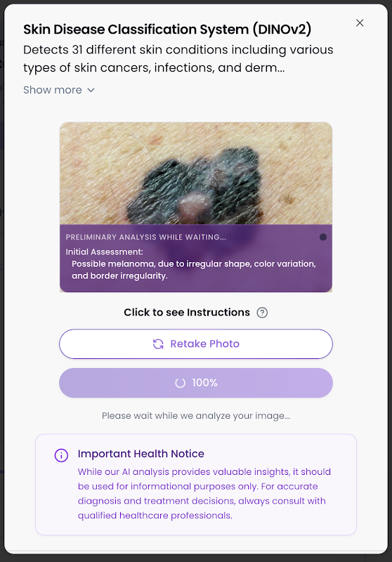This screenshot has width=392, height=562.
Task: Click the Initial Assessment melanoma text
Action: click(x=193, y=270)
